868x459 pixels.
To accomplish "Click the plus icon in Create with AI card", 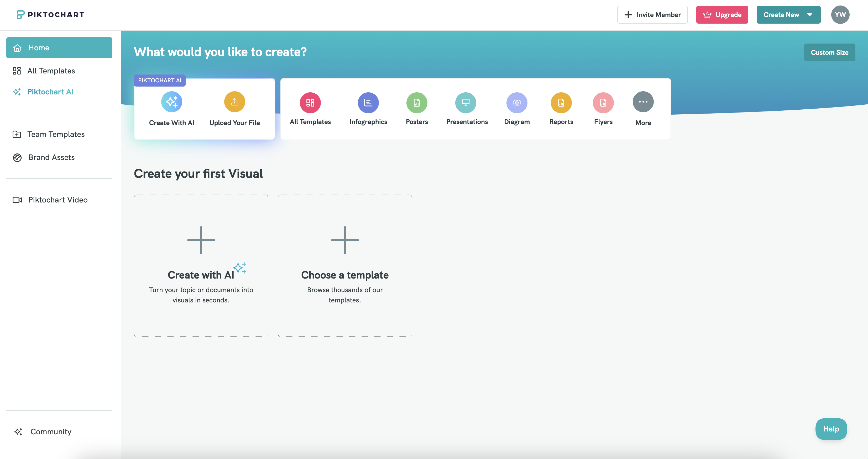I will click(x=201, y=240).
